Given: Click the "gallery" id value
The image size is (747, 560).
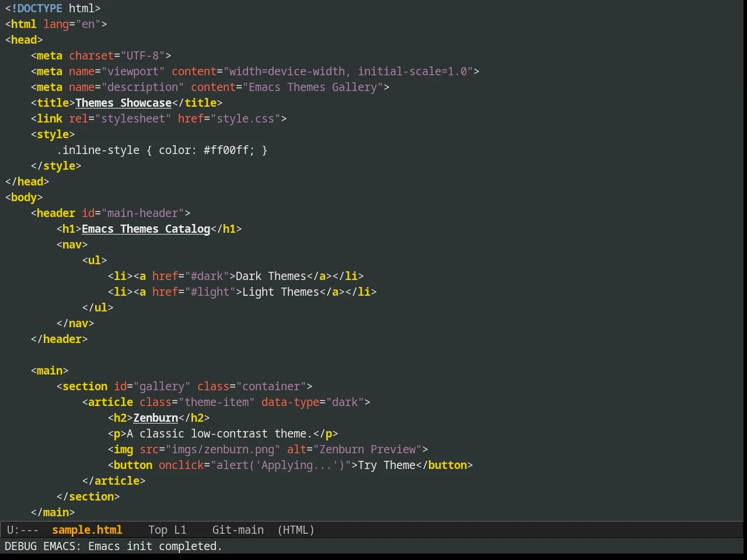Looking at the screenshot, I should (x=162, y=386).
